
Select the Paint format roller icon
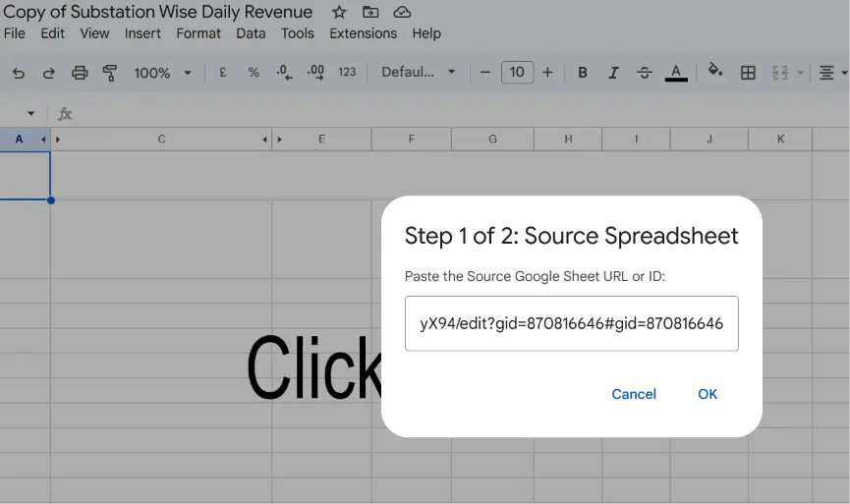tap(110, 73)
